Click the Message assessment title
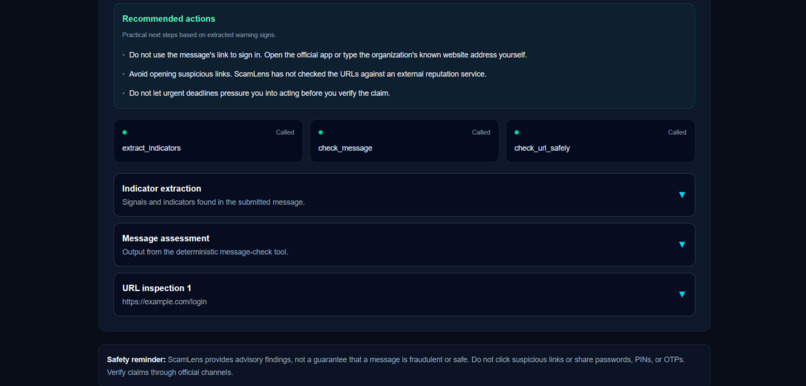 click(166, 238)
